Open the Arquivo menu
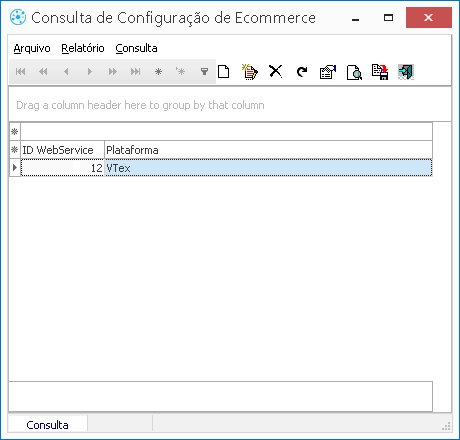The width and height of the screenshot is (460, 440). tap(32, 48)
